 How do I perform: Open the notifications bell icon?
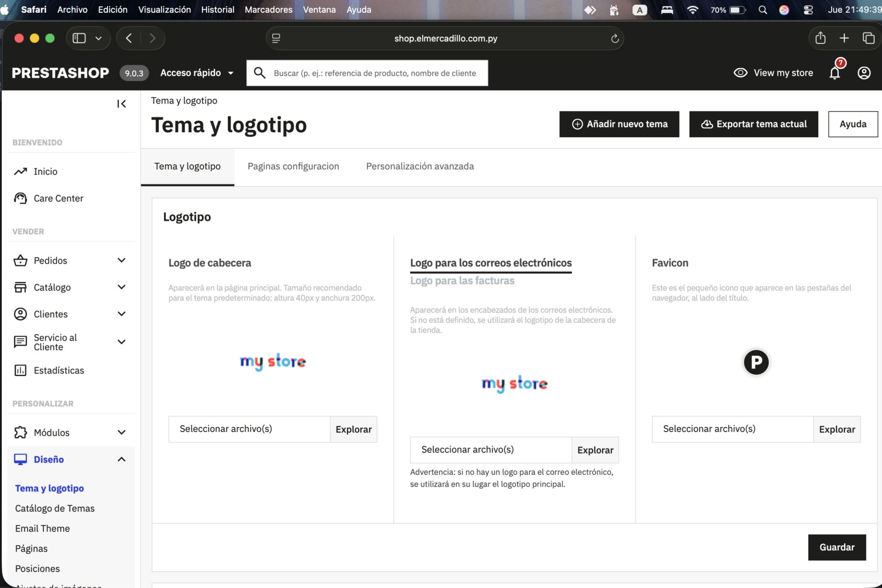(835, 73)
